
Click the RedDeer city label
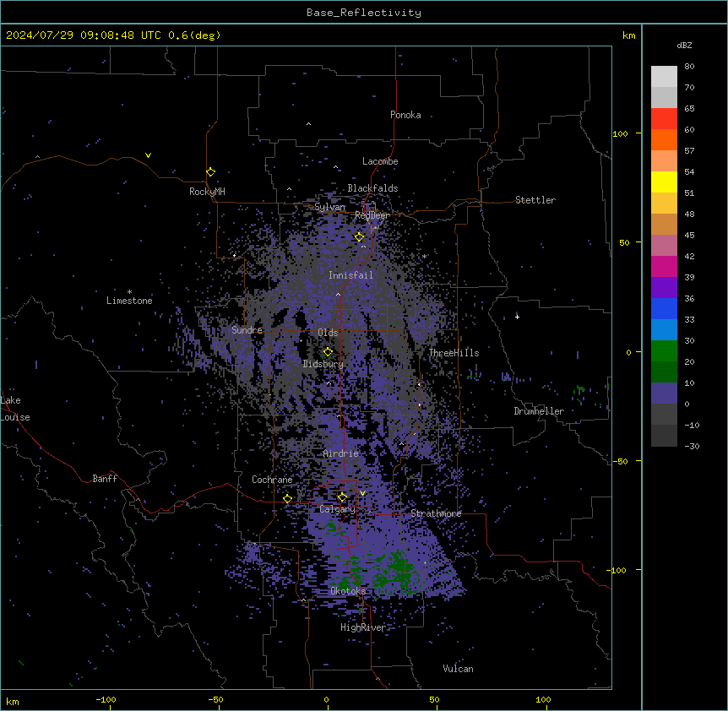pyautogui.click(x=372, y=215)
